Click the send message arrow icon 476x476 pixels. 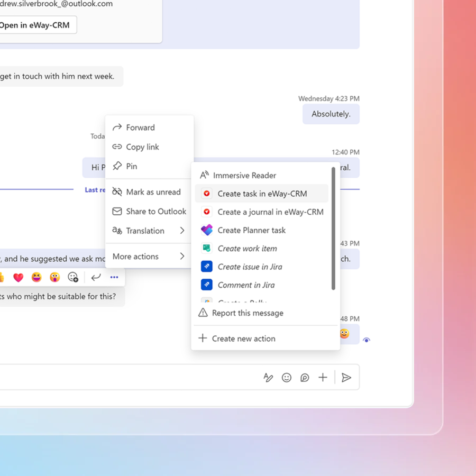coord(346,378)
